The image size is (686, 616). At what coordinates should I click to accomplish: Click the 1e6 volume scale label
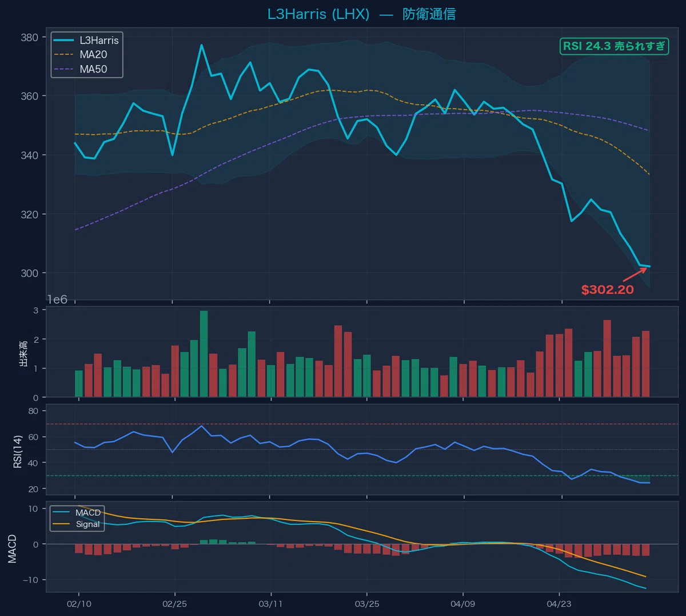click(57, 299)
